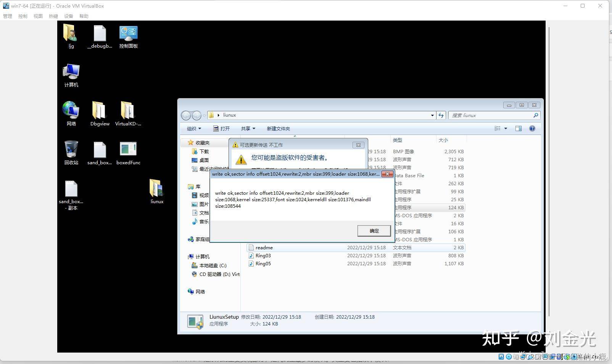Image resolution: width=612 pixels, height=364 pixels.
Task: Open recent pages dropdown beside nav arrows
Action: tap(205, 115)
